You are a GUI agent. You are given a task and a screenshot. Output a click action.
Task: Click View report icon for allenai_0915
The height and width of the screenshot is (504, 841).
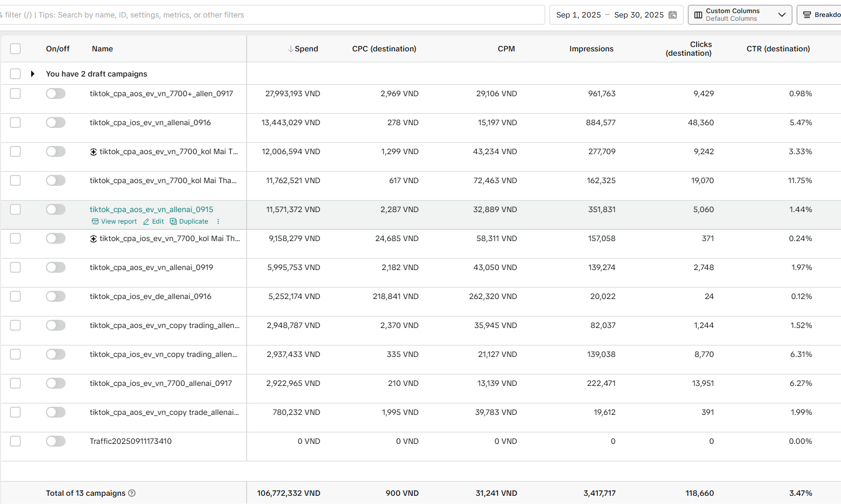click(95, 221)
